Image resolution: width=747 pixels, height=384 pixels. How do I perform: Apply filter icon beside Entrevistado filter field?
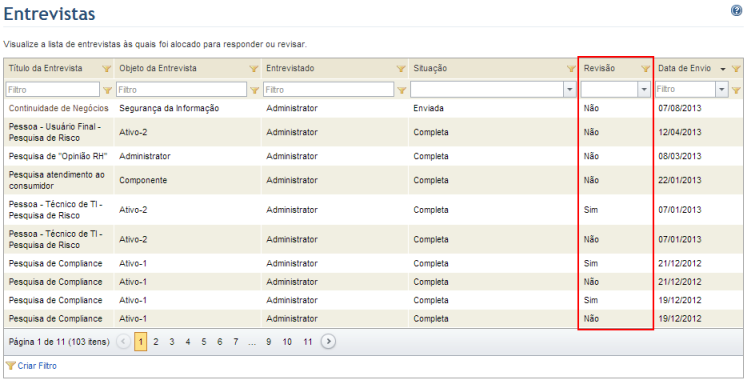point(402,90)
